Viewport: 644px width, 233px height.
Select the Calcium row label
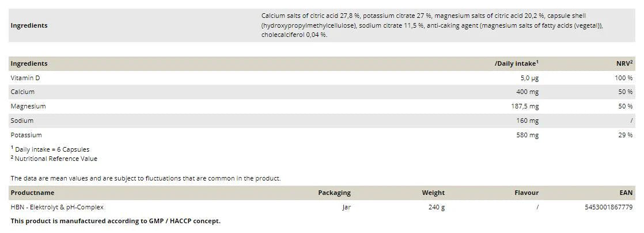22,92
